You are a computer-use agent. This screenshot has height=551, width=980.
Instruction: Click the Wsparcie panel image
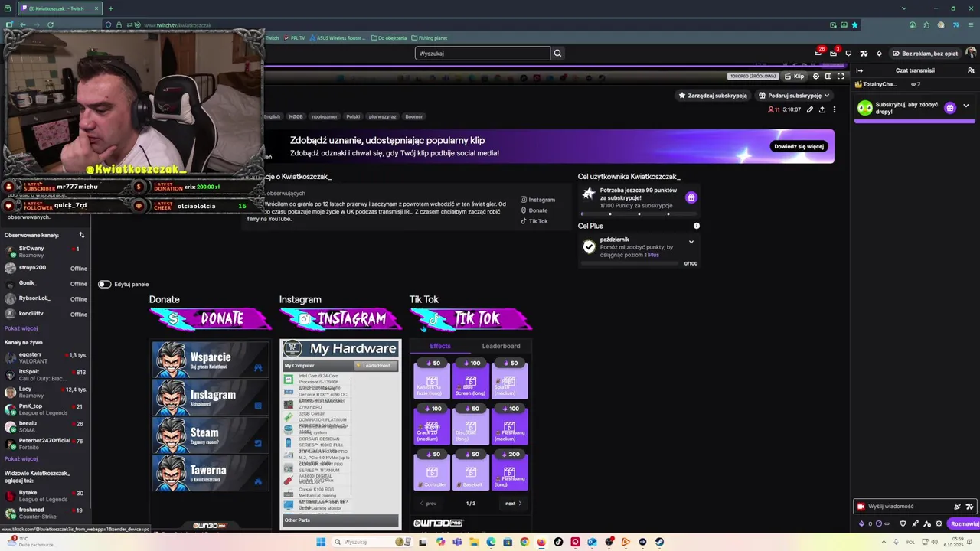click(x=210, y=360)
